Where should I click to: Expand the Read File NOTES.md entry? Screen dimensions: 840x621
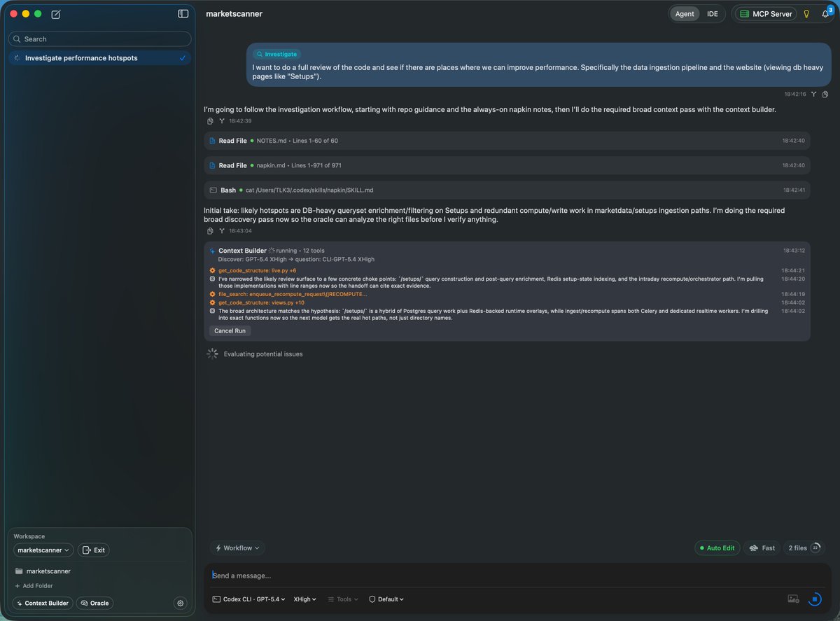507,141
